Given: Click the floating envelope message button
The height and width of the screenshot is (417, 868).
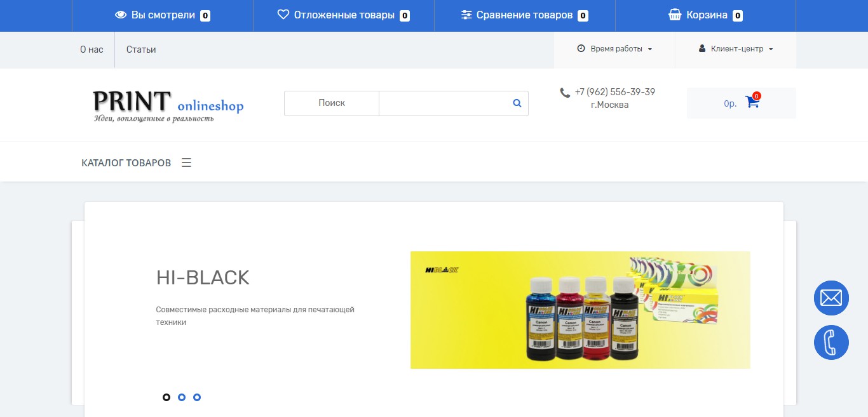Looking at the screenshot, I should click(831, 298).
